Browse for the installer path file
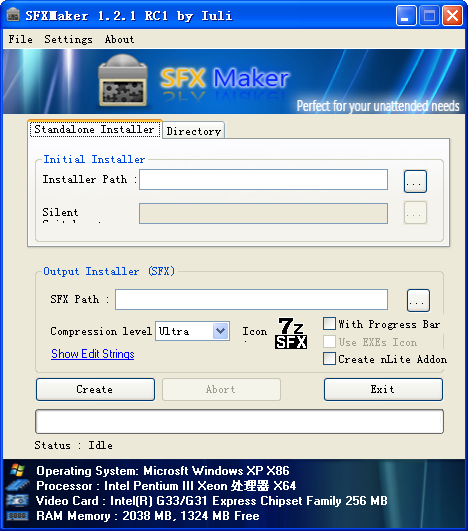468x531 pixels. click(415, 182)
